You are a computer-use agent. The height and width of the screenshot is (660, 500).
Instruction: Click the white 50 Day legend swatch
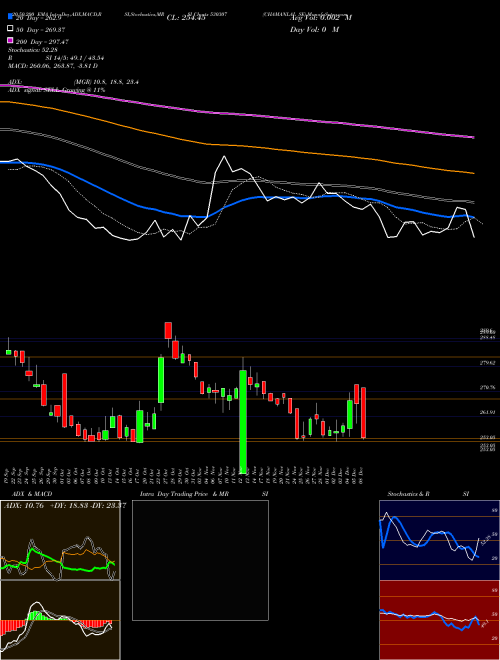[11, 29]
